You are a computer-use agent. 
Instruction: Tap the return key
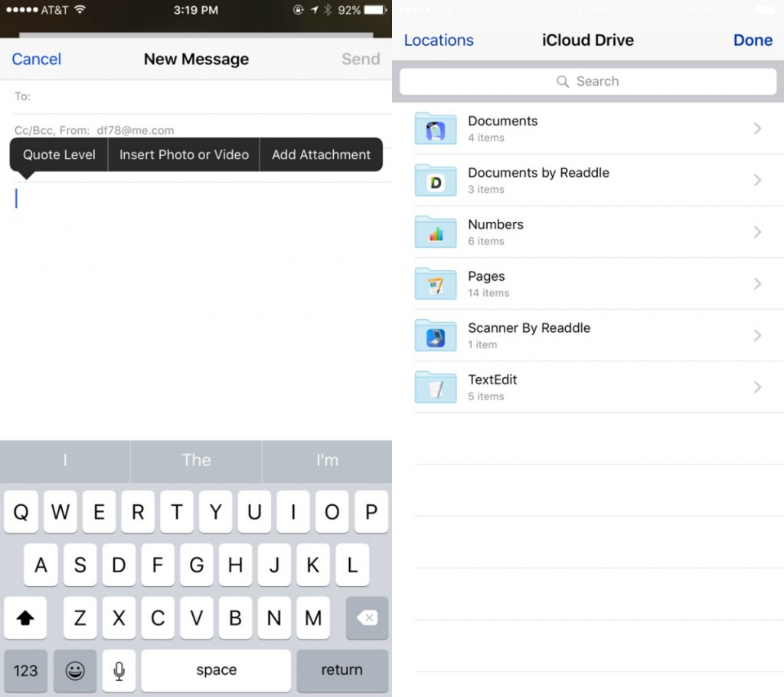342,670
